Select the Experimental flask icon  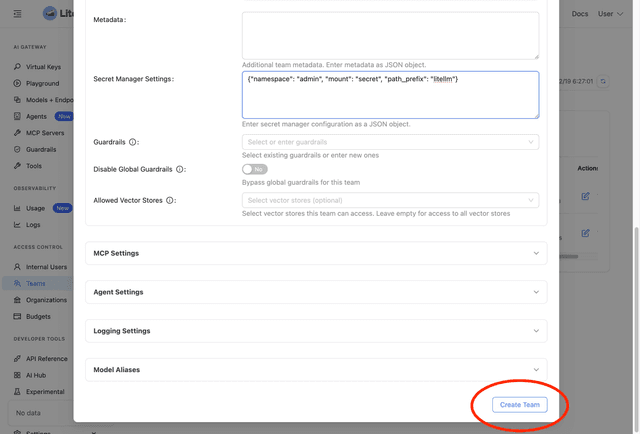coord(17,392)
